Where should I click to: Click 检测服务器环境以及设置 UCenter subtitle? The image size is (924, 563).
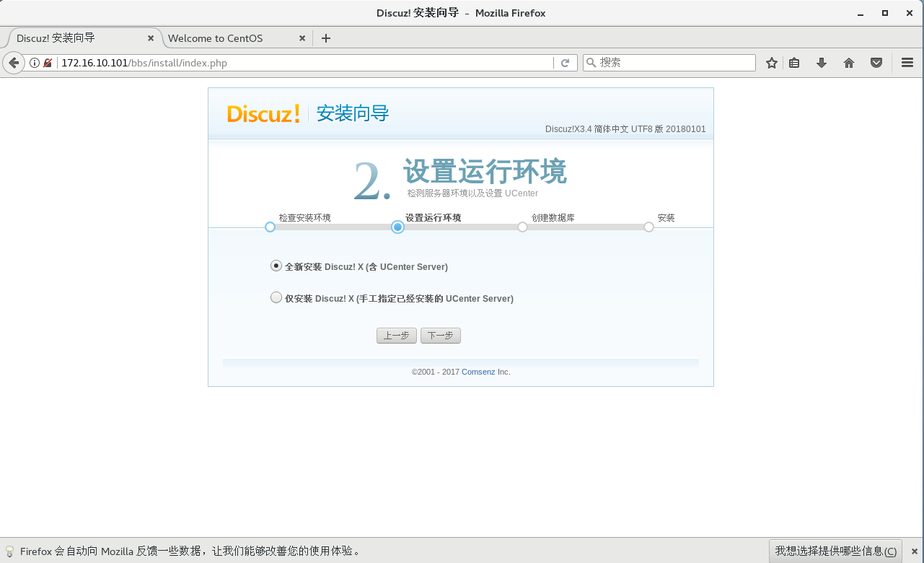click(472, 193)
